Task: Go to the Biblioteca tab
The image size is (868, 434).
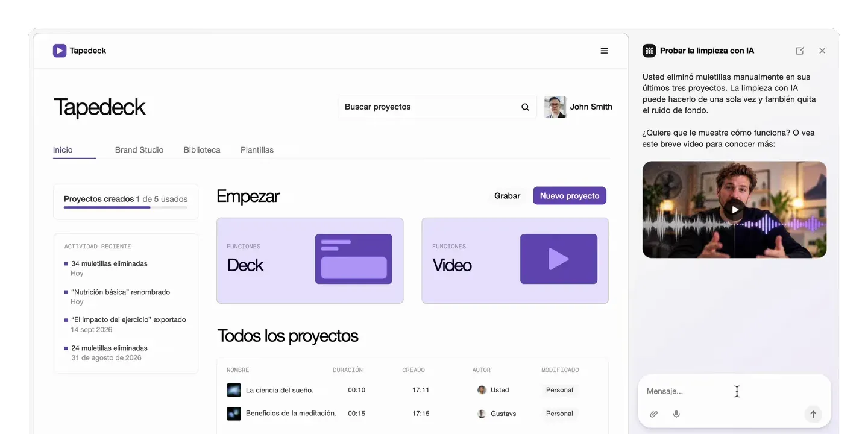Action: tap(202, 150)
